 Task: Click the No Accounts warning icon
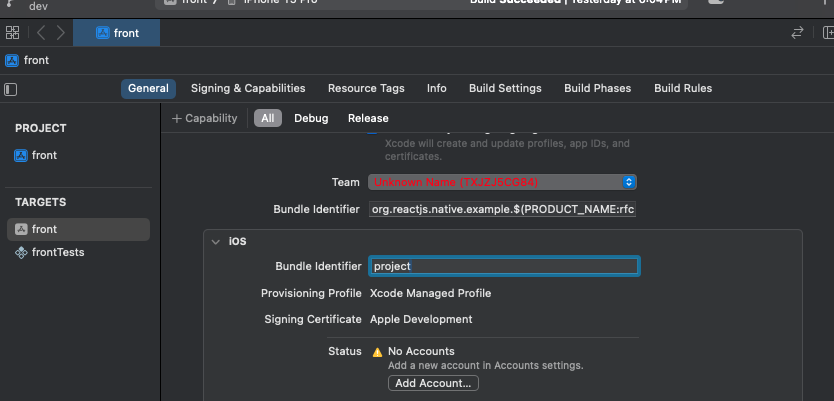click(x=378, y=352)
